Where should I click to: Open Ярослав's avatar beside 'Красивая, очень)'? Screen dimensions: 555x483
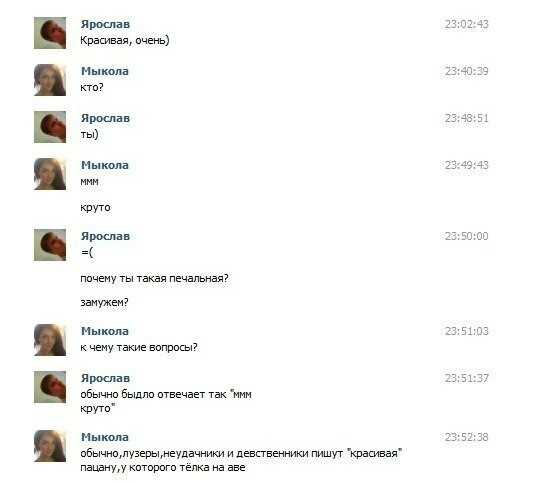click(x=50, y=33)
